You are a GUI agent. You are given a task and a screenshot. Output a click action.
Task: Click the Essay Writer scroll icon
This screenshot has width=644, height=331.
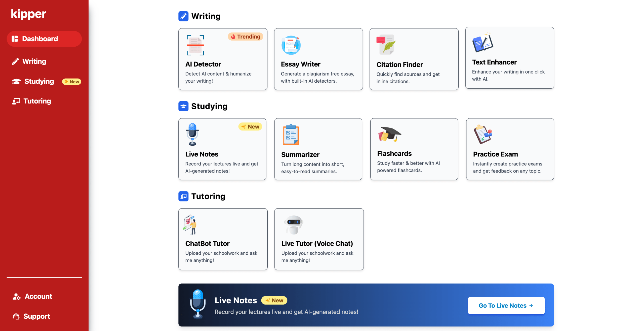[x=291, y=45]
